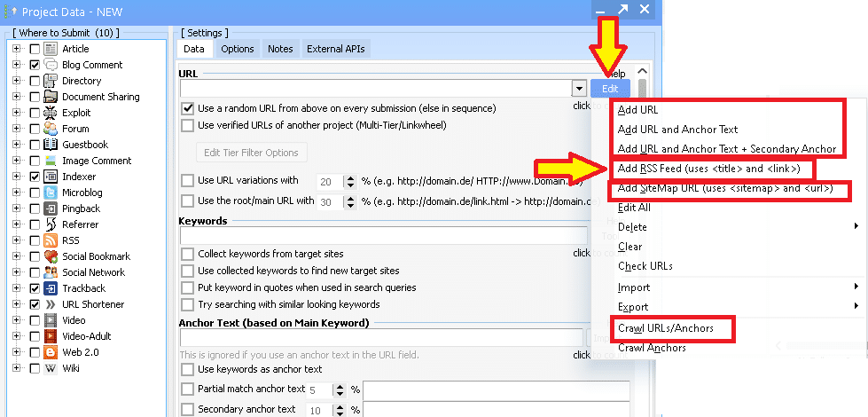Expand the Social Bookmark tree node
This screenshot has width=868, height=417.
click(x=16, y=256)
